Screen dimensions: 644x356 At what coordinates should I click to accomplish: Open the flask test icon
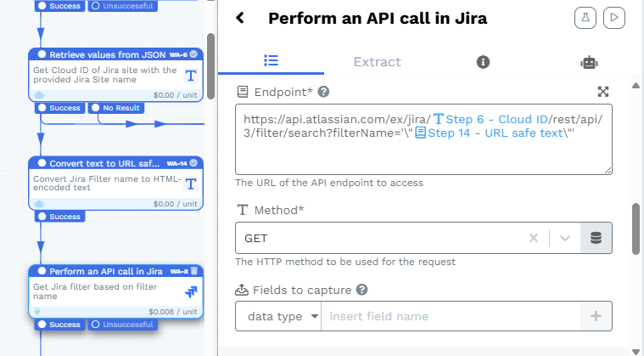tap(585, 17)
